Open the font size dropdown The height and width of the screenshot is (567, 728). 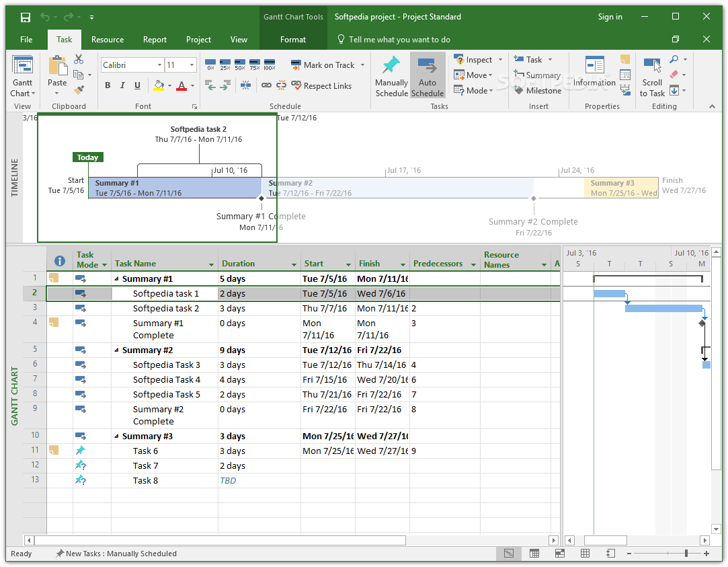pyautogui.click(x=192, y=65)
